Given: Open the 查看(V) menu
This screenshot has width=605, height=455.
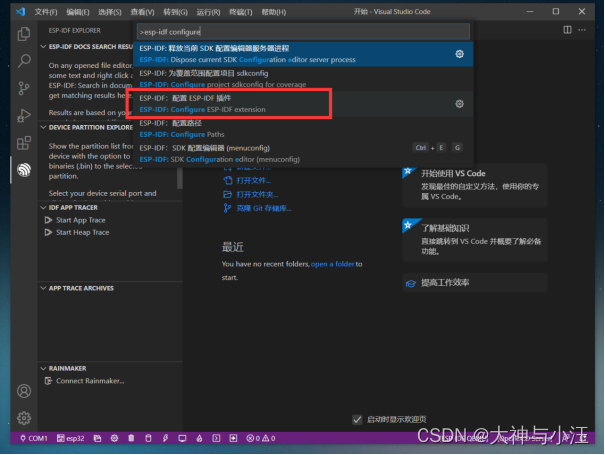Looking at the screenshot, I should click(142, 12).
